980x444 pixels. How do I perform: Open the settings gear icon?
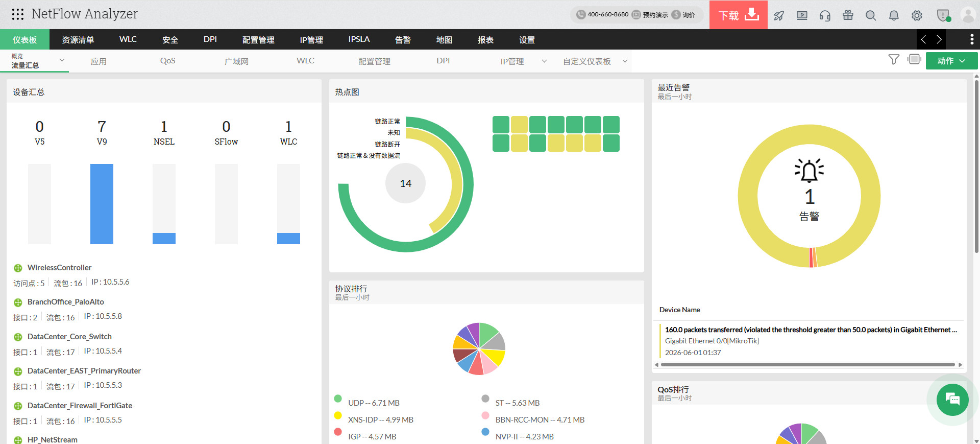click(x=917, y=15)
